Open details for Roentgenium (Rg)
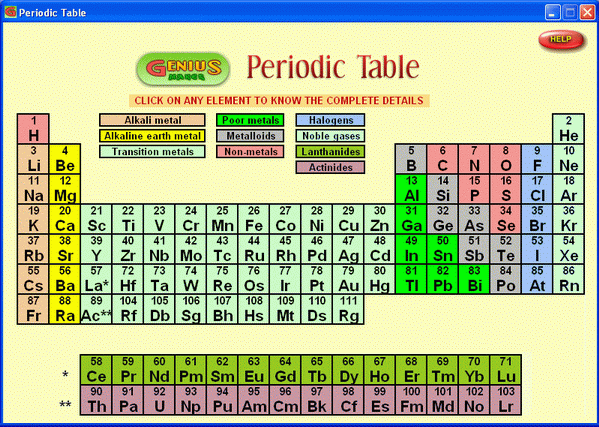599x427 pixels. 348,309
